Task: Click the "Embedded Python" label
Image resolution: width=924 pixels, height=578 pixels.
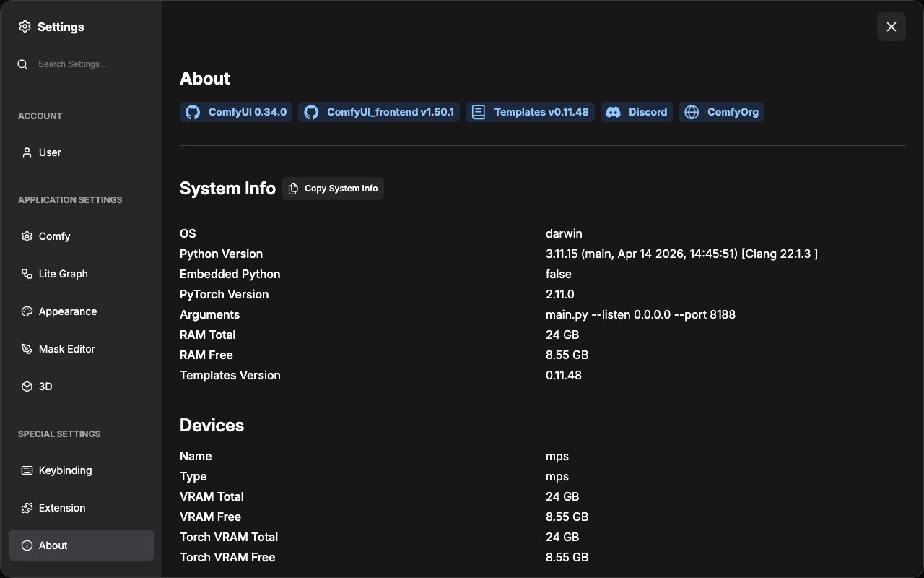Action: [x=230, y=274]
